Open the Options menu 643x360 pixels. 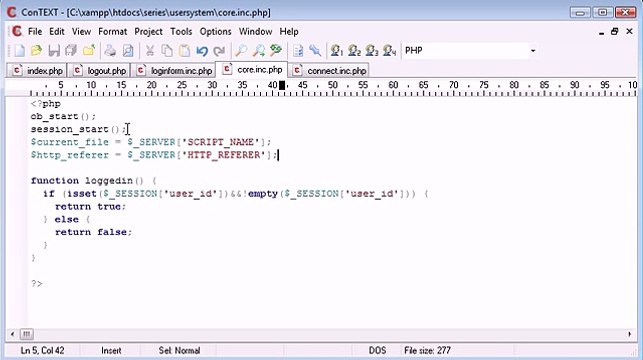(x=215, y=32)
